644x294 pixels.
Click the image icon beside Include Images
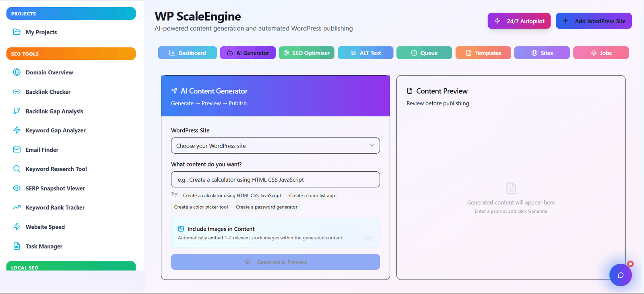[181, 229]
